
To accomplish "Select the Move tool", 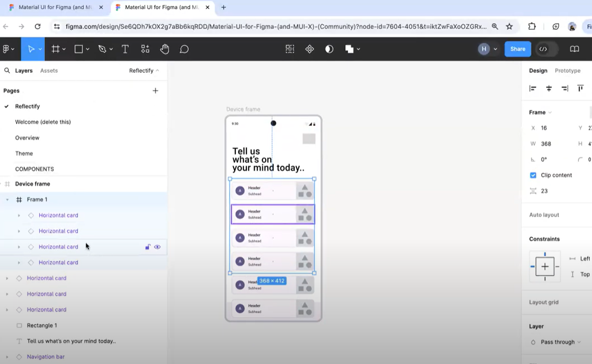I will 31,49.
